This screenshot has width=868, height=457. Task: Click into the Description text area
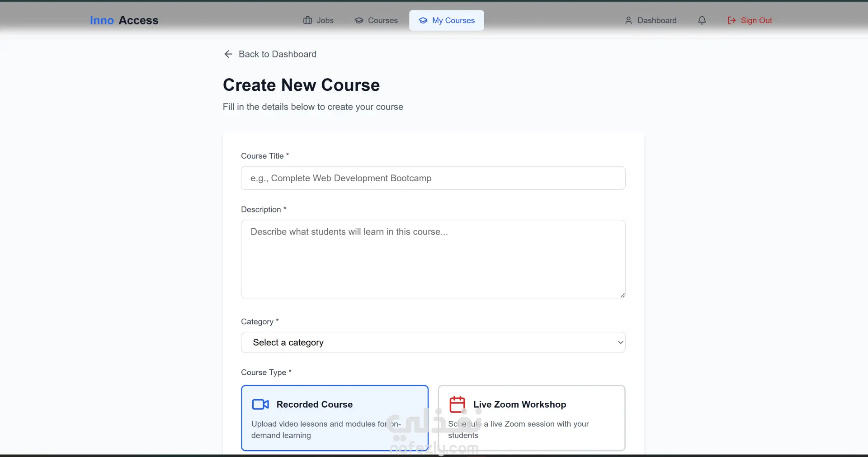click(433, 259)
